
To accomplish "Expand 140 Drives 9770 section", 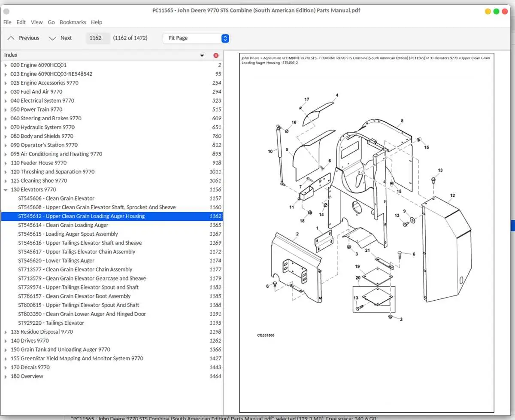I will (6, 341).
